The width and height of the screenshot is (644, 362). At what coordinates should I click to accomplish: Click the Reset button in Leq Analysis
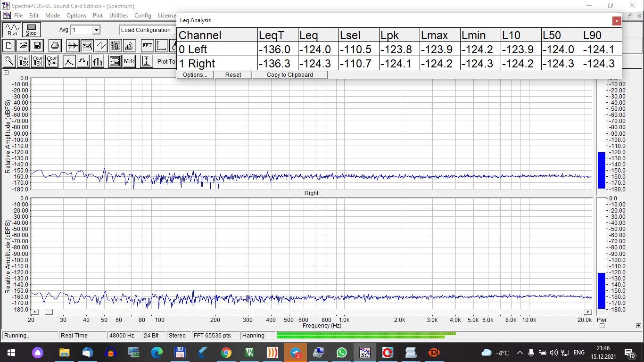pos(233,74)
